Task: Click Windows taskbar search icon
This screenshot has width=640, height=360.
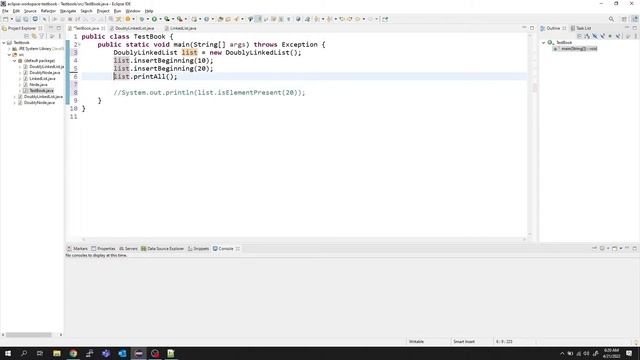Action: pyautogui.click(x=24, y=353)
